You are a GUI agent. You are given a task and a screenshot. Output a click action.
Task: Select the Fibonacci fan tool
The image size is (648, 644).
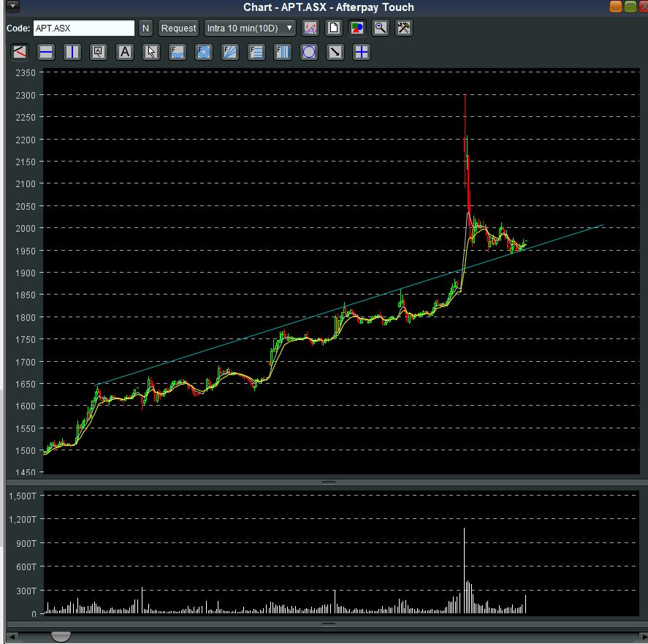pos(230,52)
